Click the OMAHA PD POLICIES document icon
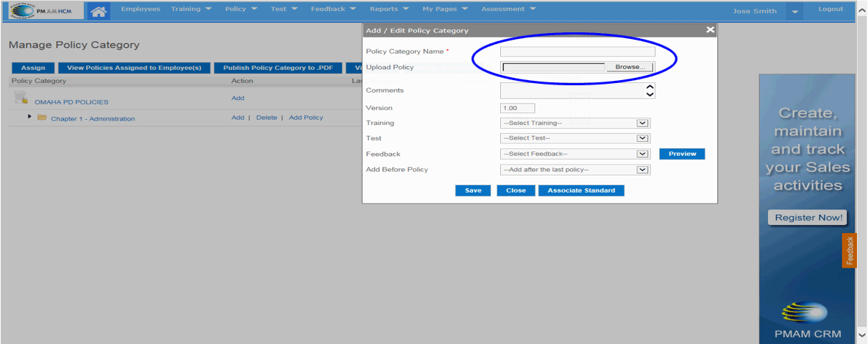The height and width of the screenshot is (344, 868). pyautogui.click(x=21, y=98)
